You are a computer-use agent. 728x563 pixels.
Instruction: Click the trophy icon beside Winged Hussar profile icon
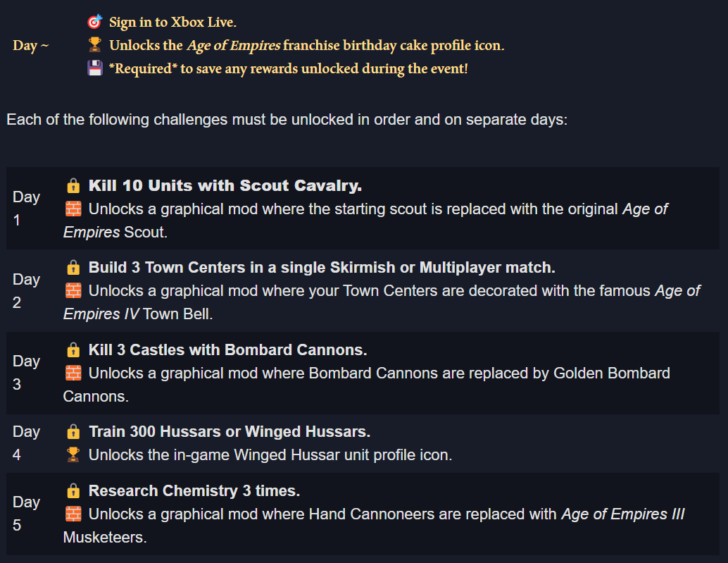73,454
